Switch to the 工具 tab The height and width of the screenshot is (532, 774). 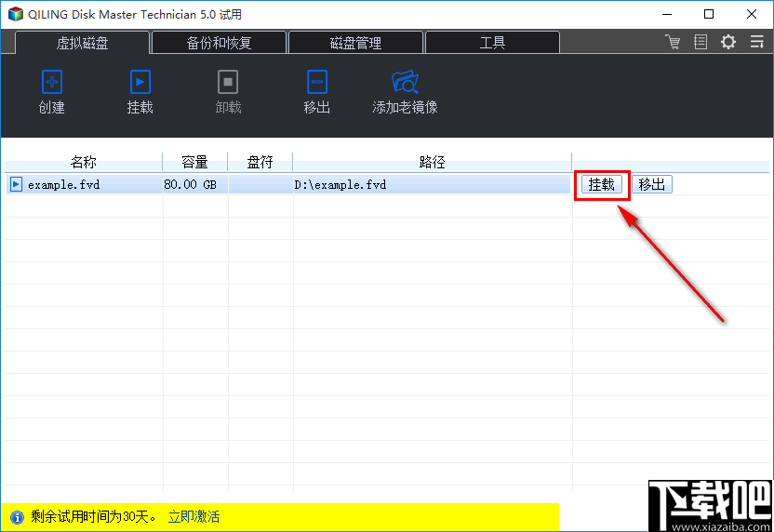[x=492, y=43]
